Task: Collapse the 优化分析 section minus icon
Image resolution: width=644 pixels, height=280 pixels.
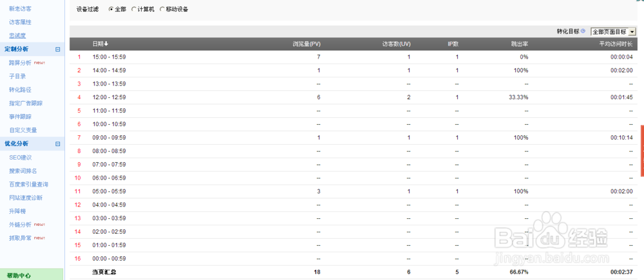Action: tap(57, 144)
